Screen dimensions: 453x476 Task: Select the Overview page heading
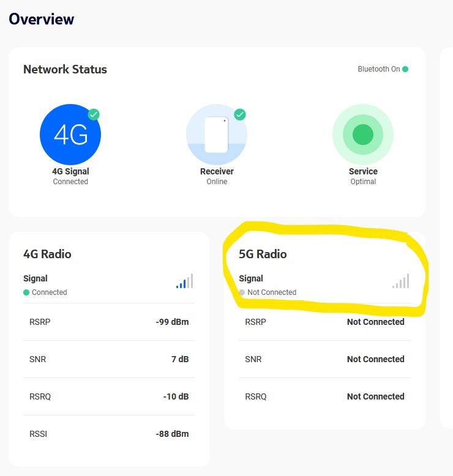click(42, 19)
